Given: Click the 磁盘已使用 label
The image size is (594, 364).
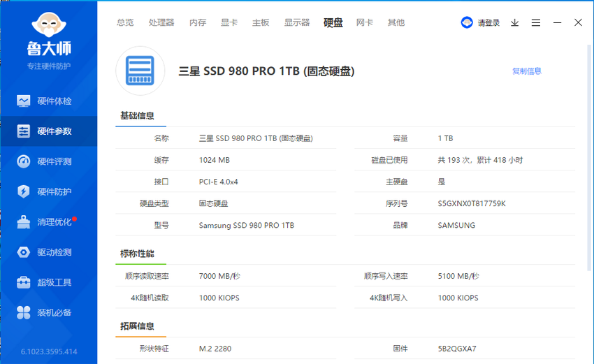Looking at the screenshot, I should 389,160.
